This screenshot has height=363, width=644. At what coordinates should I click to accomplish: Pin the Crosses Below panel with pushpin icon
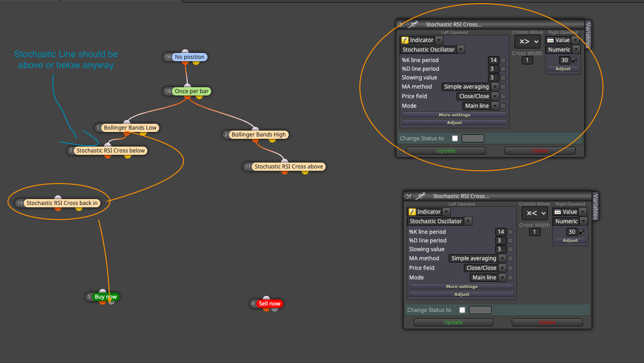[x=420, y=196]
